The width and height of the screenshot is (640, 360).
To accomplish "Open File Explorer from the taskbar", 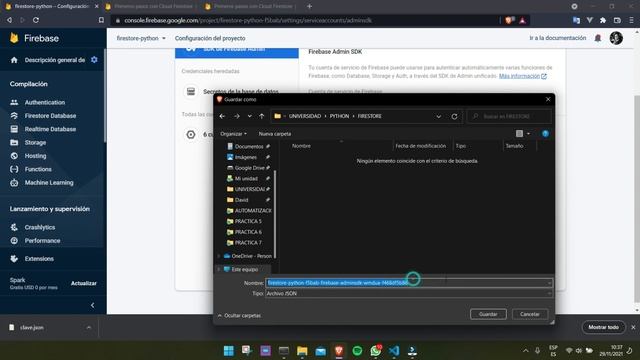I will pos(302,351).
